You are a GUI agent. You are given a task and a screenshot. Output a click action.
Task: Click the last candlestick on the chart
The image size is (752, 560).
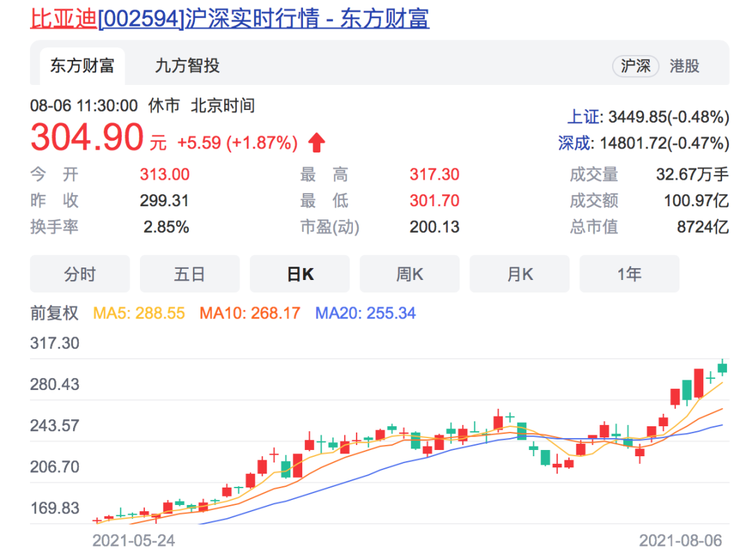722,368
